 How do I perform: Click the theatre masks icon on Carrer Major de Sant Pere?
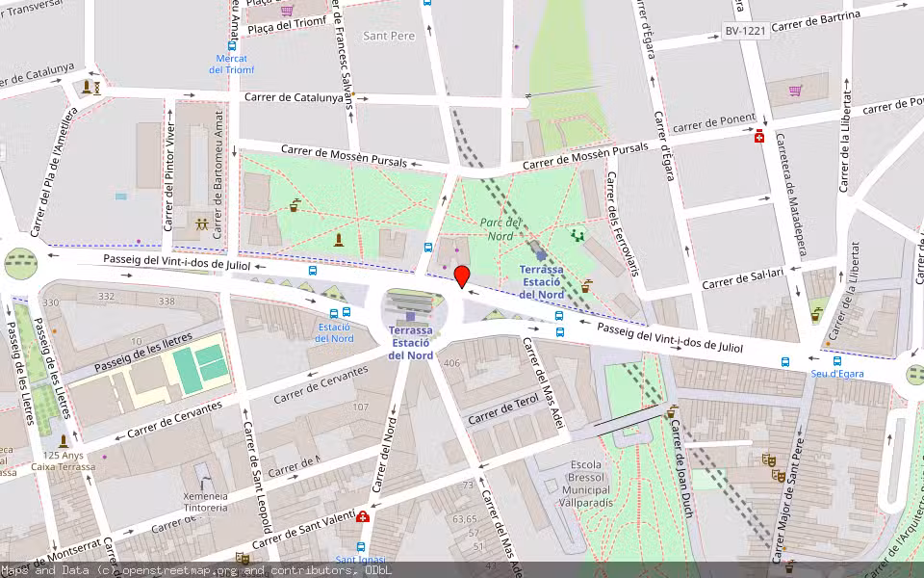pos(770,461)
